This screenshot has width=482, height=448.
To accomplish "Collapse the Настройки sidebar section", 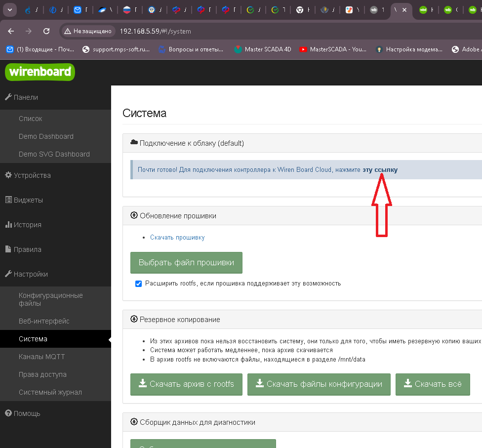I will coord(31,274).
